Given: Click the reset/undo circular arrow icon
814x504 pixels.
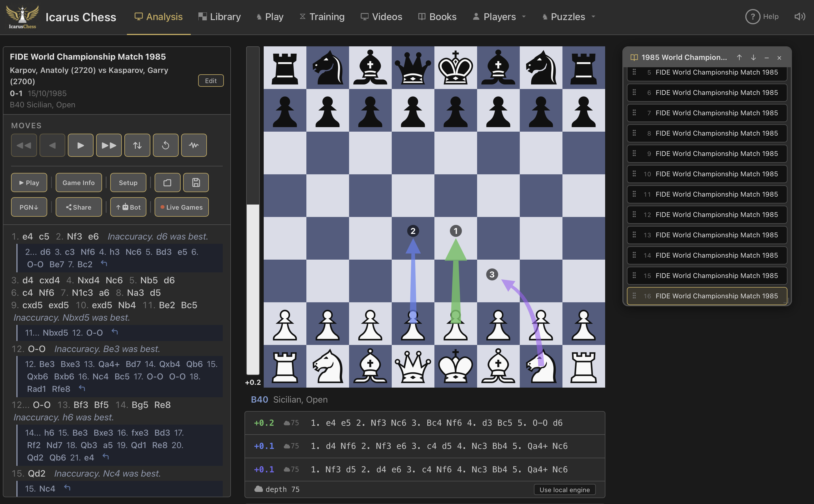Looking at the screenshot, I should pyautogui.click(x=165, y=145).
